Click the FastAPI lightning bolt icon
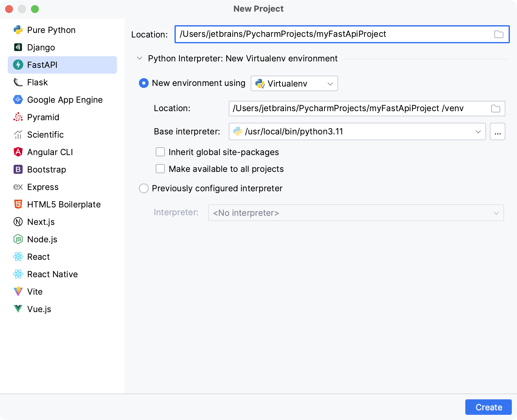 pos(18,65)
